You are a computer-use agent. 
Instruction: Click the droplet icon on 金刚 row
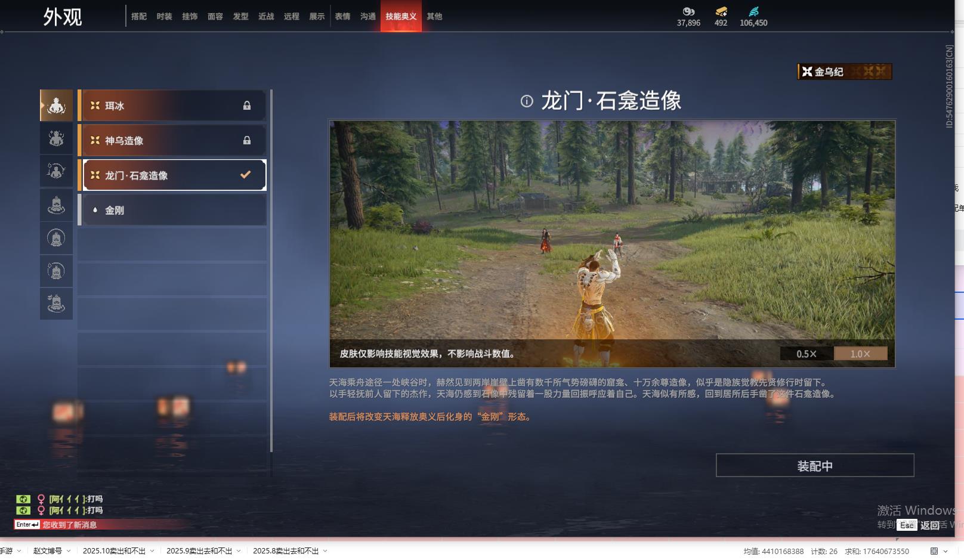pyautogui.click(x=95, y=210)
